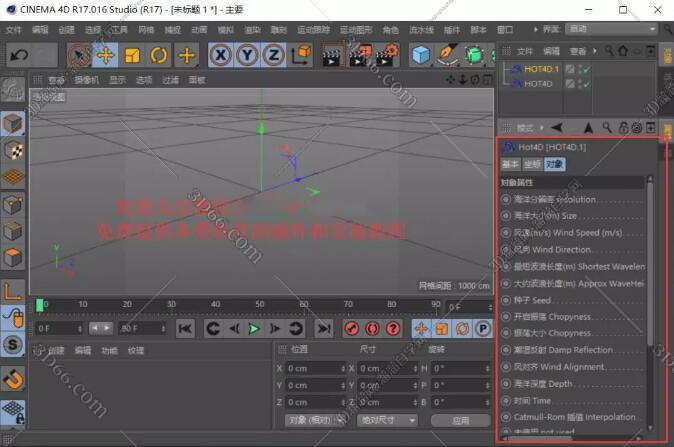The image size is (674, 447).
Task: Toggle the Y axis lock
Action: 247,55
